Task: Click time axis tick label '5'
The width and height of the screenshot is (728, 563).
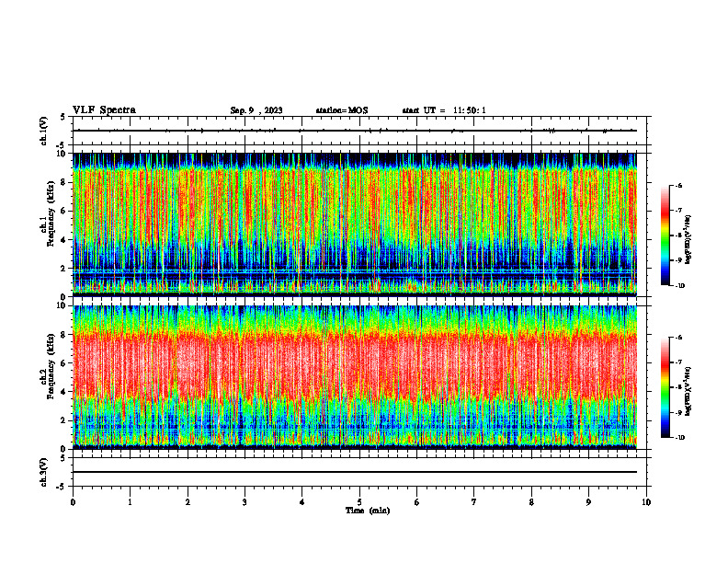Action: click(359, 502)
